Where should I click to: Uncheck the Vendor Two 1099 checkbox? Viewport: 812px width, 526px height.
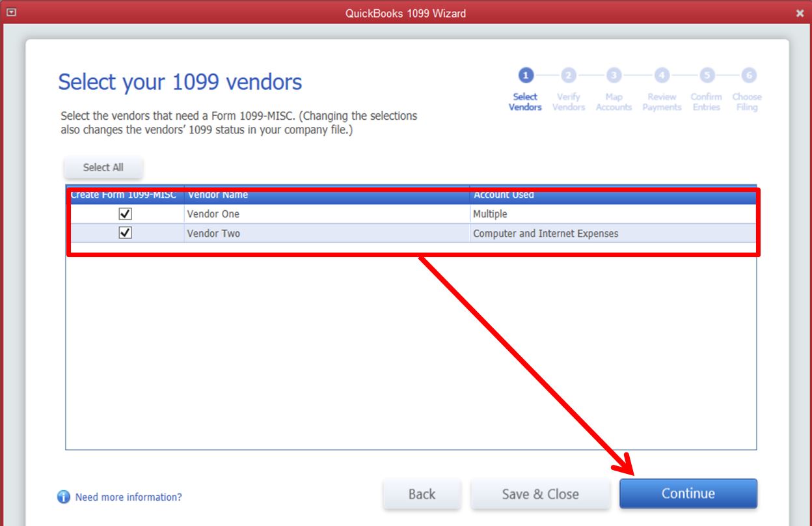pyautogui.click(x=126, y=233)
